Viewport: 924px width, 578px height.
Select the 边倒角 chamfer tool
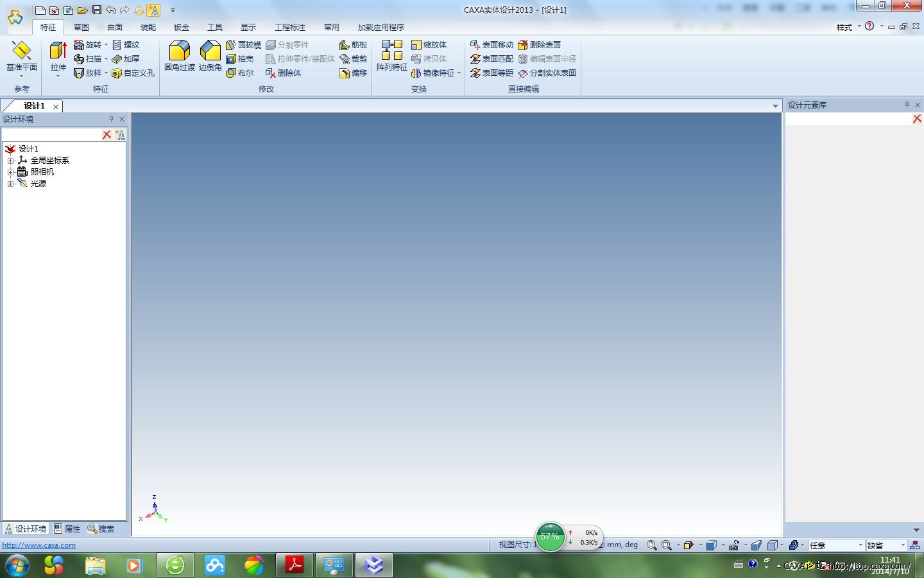point(210,55)
